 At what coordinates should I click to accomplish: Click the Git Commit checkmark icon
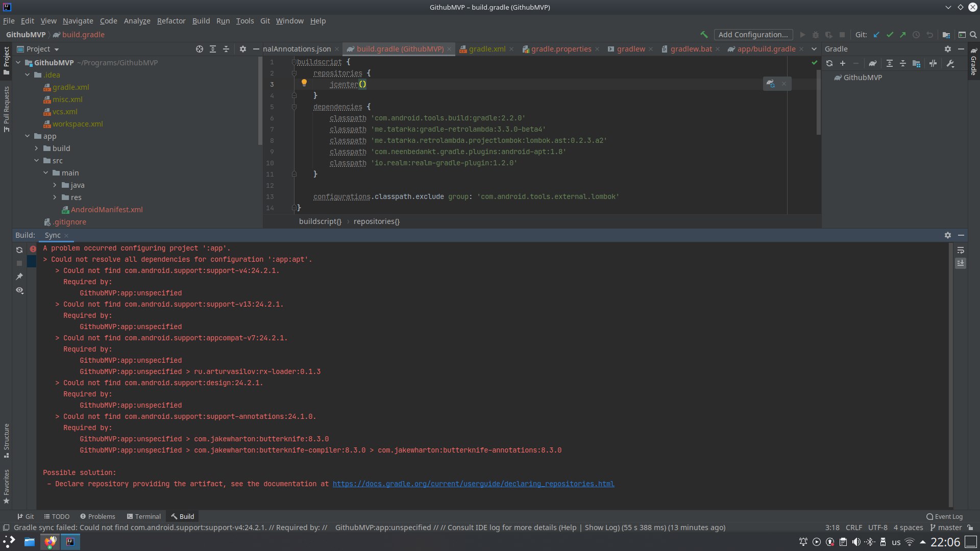pos(890,35)
